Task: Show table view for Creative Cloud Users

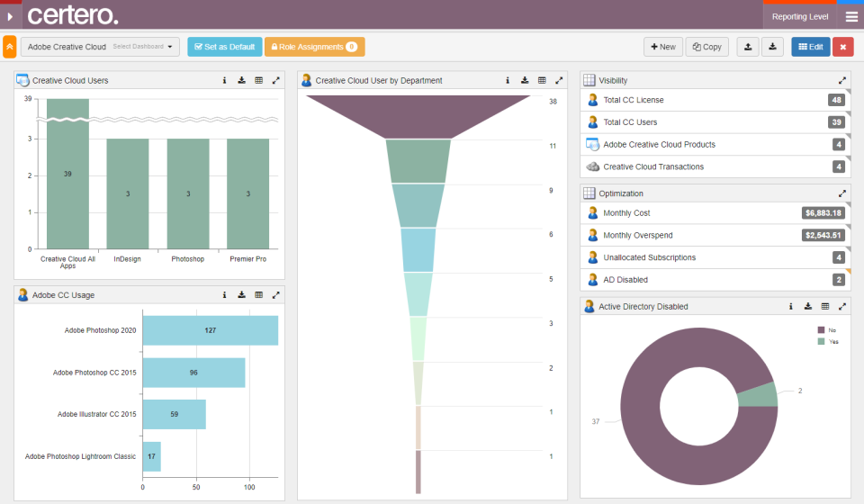Action: (x=258, y=80)
